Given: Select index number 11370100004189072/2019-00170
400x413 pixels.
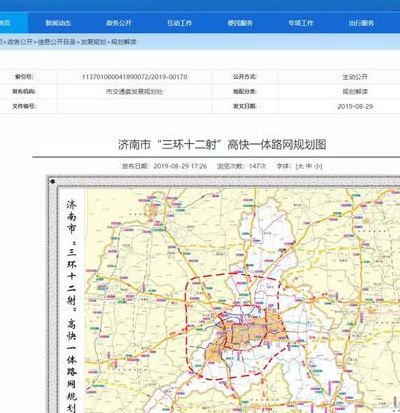Looking at the screenshot, I should pyautogui.click(x=134, y=77).
